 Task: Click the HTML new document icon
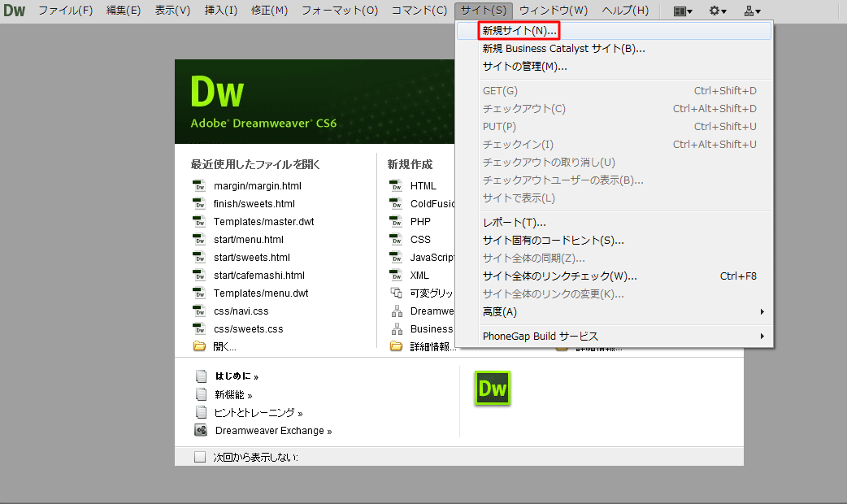pos(396,186)
